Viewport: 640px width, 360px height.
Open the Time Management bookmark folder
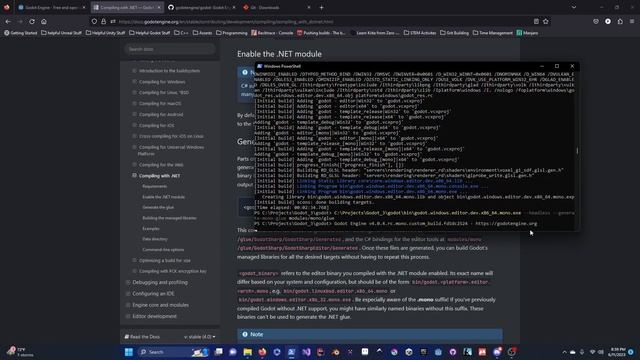pos(493,33)
